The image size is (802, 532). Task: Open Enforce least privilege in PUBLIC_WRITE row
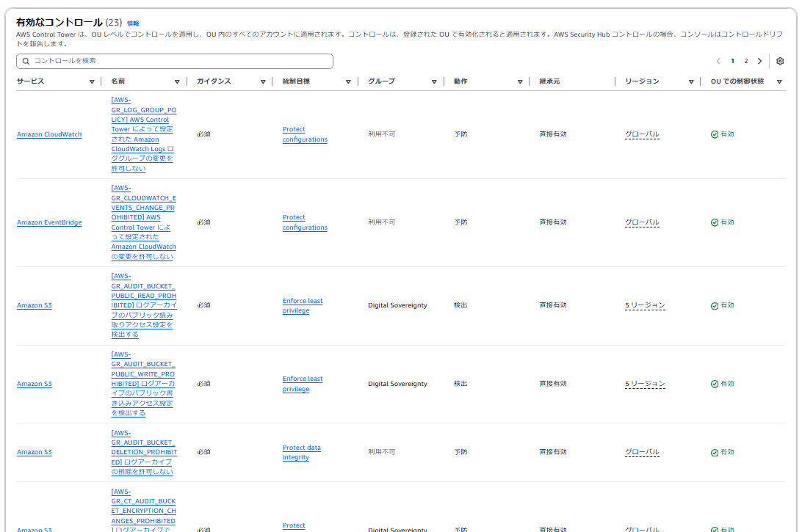click(303, 384)
